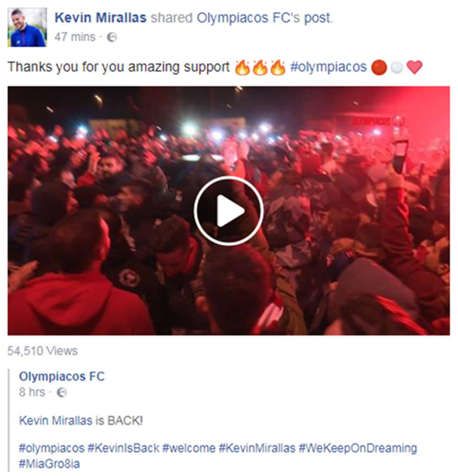Click the first fire emoji
Image resolution: width=458 pixels, height=476 pixels.
[x=242, y=67]
